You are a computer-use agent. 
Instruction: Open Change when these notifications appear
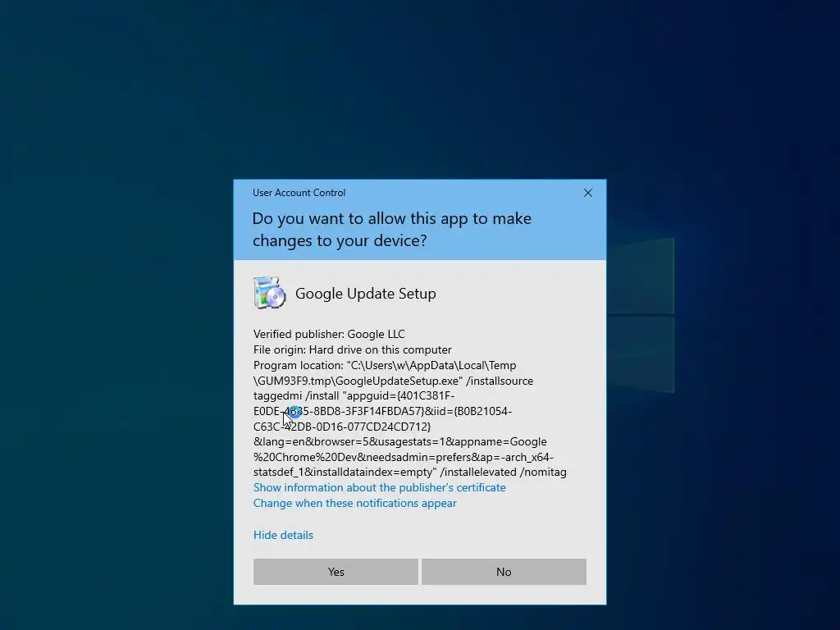354,503
